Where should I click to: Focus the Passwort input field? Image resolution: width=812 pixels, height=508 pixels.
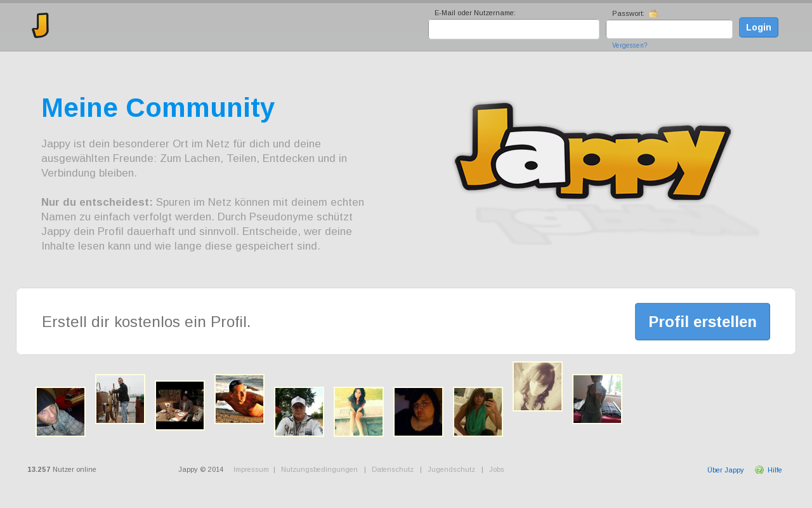669,29
